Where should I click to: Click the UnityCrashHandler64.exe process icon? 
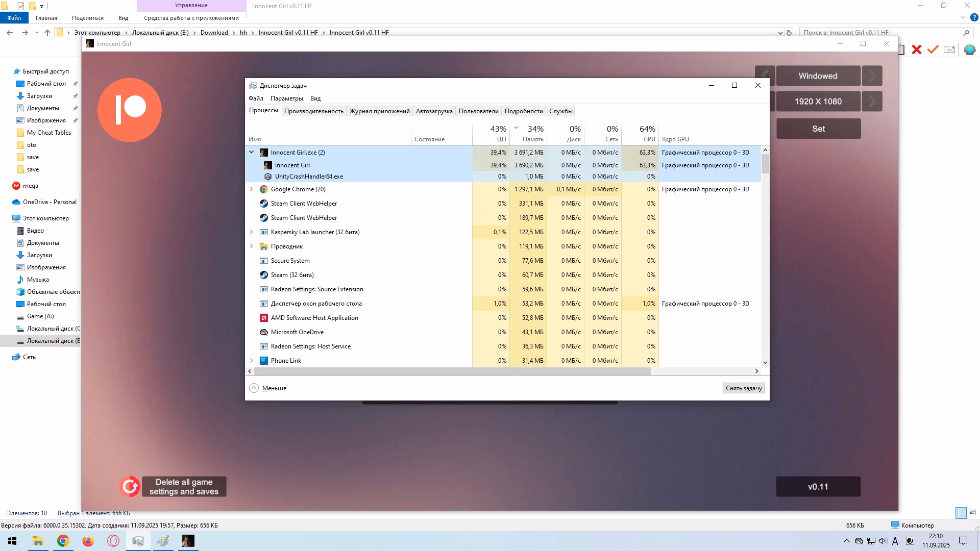point(268,177)
